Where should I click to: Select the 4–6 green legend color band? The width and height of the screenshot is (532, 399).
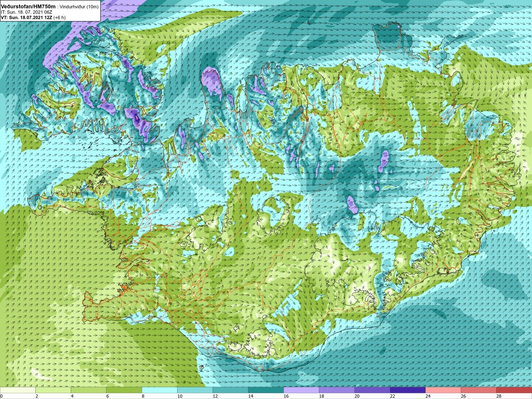pos(89,390)
